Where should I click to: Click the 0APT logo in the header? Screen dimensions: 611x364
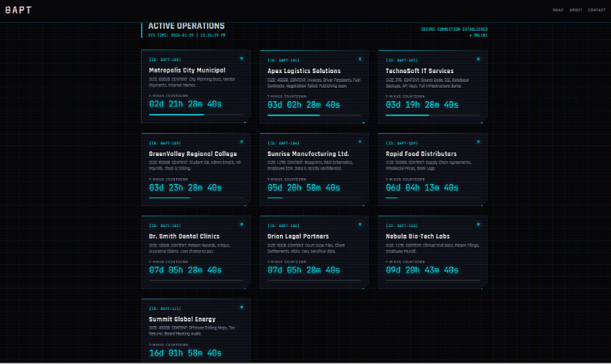click(x=18, y=10)
